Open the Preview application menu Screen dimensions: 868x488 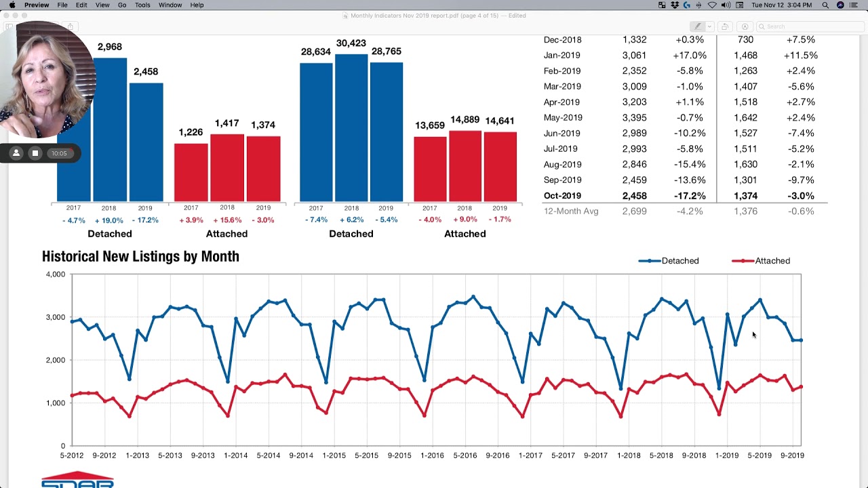[37, 5]
